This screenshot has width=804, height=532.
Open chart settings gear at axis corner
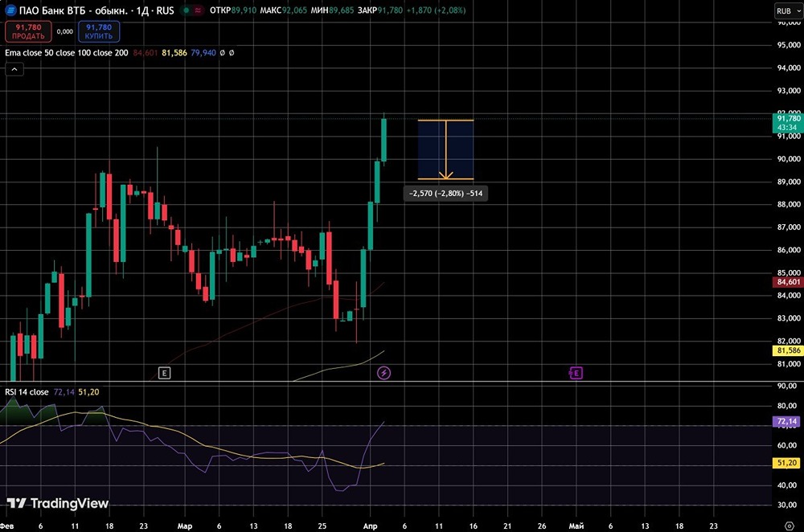(790, 526)
